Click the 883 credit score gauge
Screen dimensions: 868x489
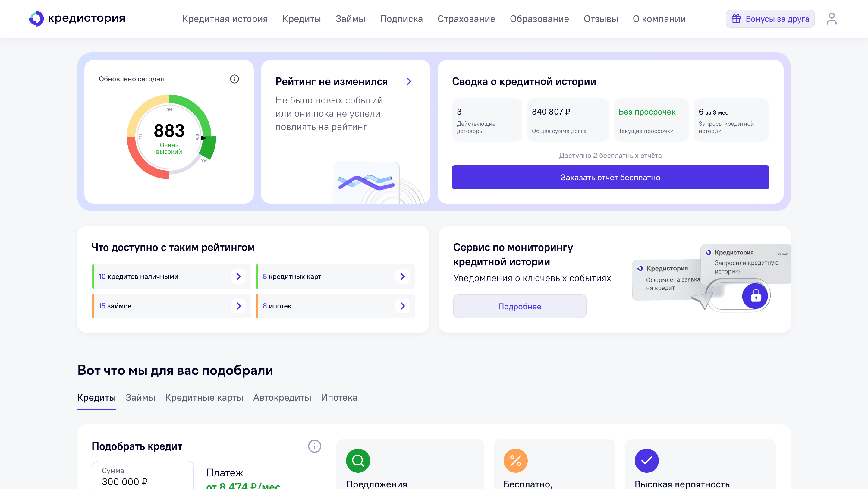click(x=171, y=137)
